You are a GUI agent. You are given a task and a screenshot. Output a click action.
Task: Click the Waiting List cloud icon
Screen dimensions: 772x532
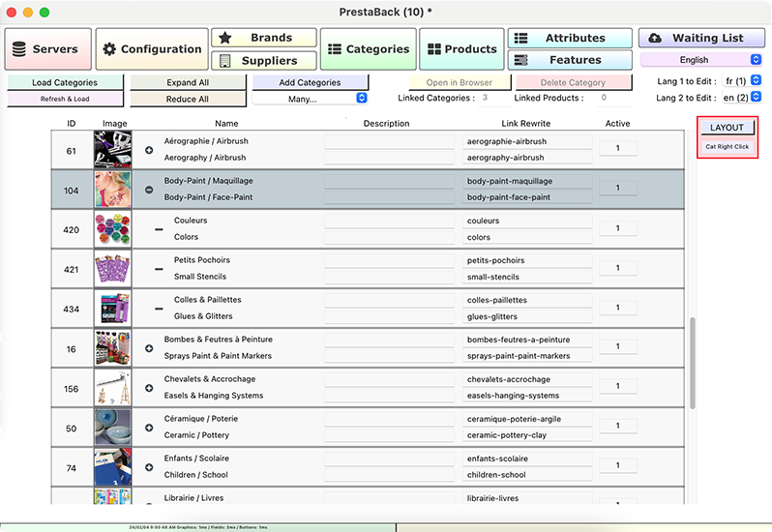tap(655, 39)
